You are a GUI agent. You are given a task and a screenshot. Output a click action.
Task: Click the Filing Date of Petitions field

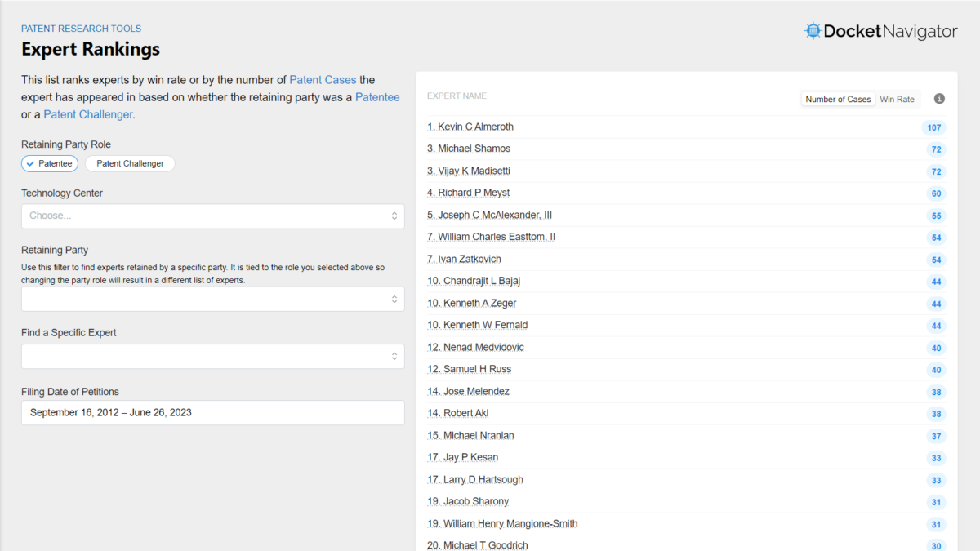pyautogui.click(x=212, y=412)
